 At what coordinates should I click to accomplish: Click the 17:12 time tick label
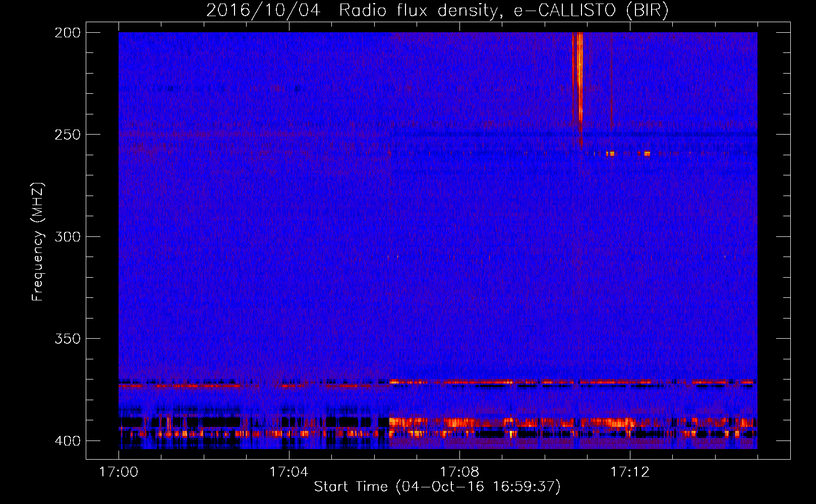pos(630,472)
